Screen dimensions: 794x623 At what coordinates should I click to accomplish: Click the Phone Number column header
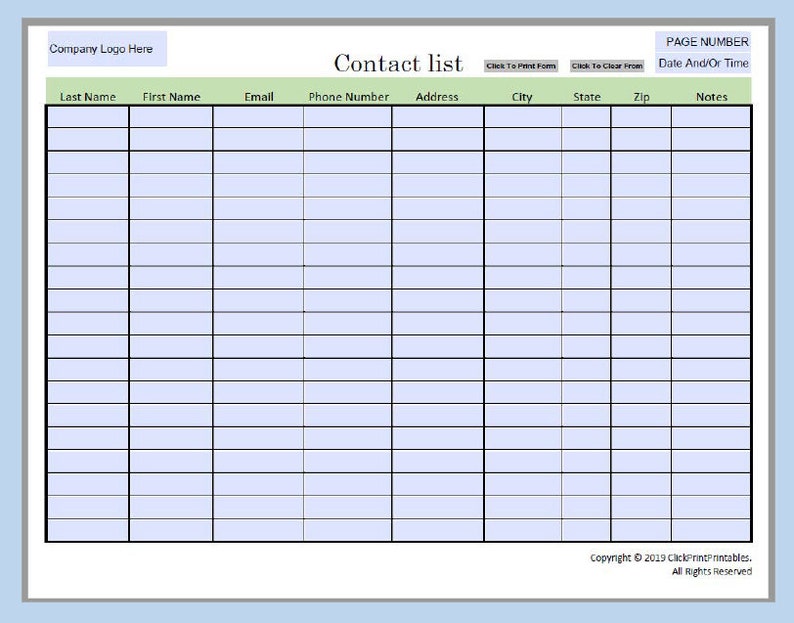point(348,97)
